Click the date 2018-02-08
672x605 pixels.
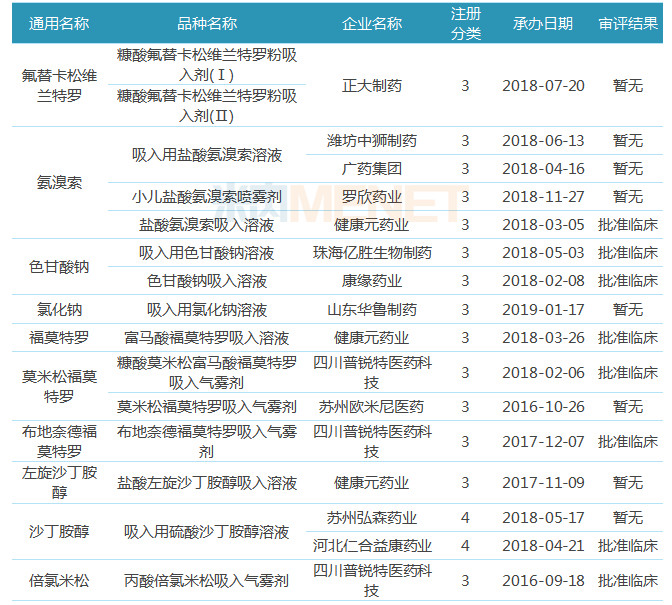(x=543, y=281)
